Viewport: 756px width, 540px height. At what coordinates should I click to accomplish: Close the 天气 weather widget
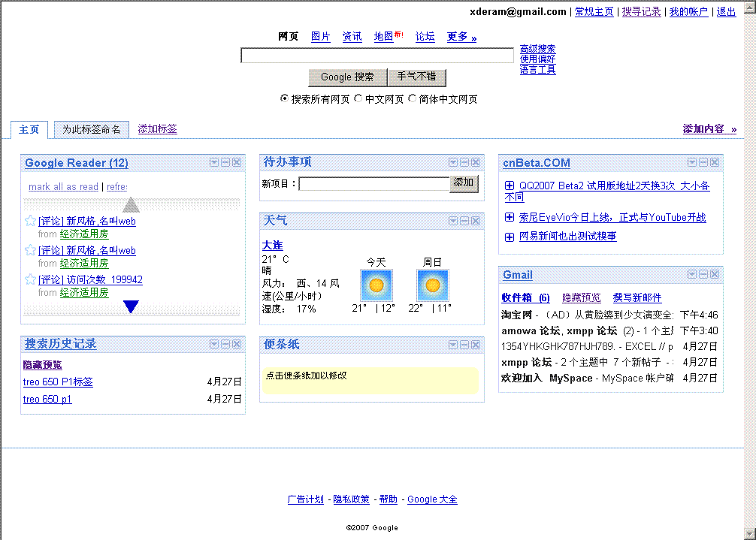(476, 221)
